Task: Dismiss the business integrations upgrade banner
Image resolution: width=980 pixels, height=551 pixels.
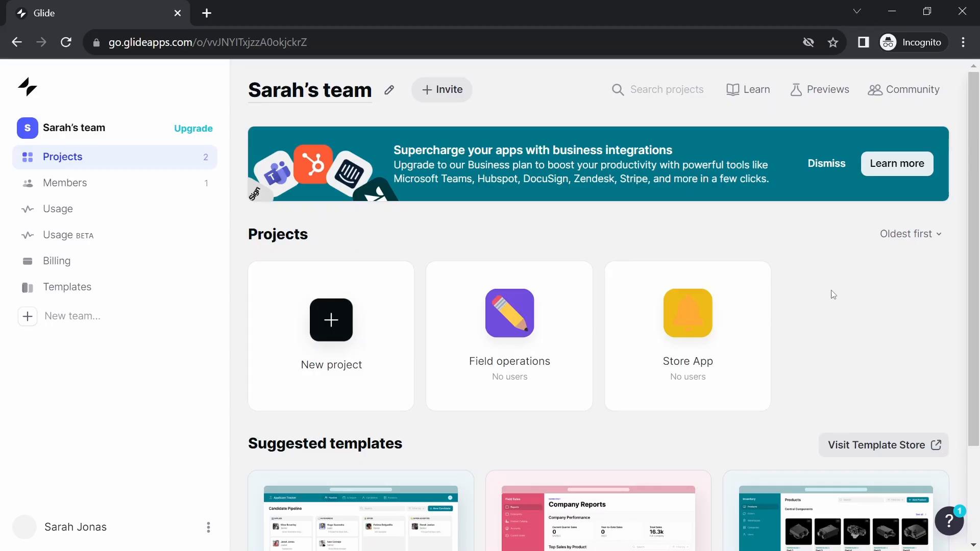Action: [826, 163]
